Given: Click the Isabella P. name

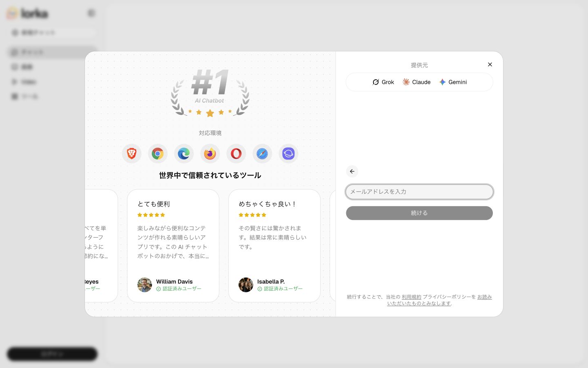Looking at the screenshot, I should [271, 282].
